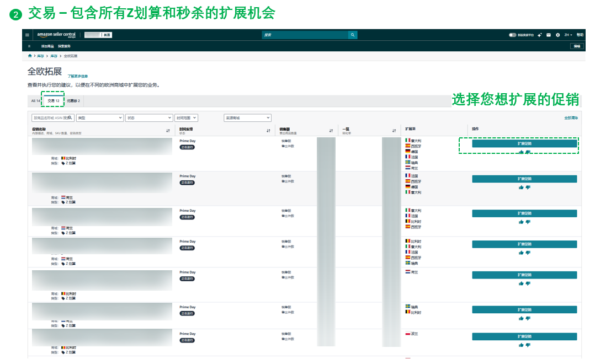Thumbs up the row expanding to 瑞典 and 比利时
Viewport: 595px width, 364px height.
(521, 318)
